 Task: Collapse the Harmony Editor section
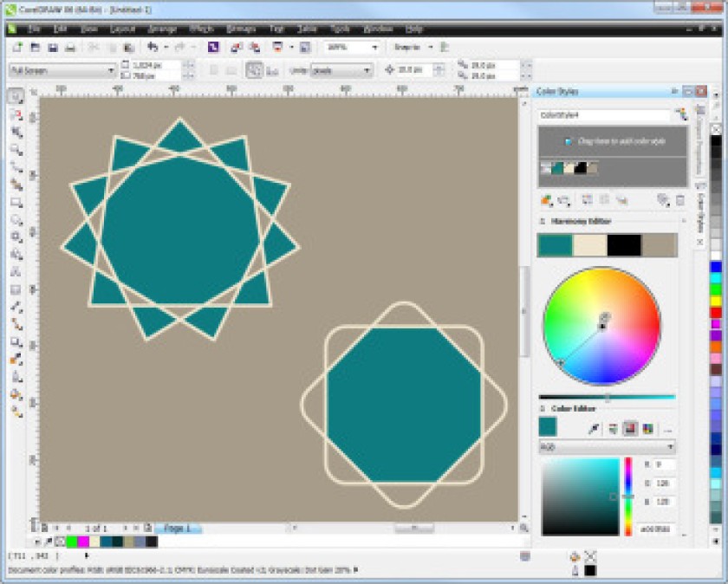[542, 222]
